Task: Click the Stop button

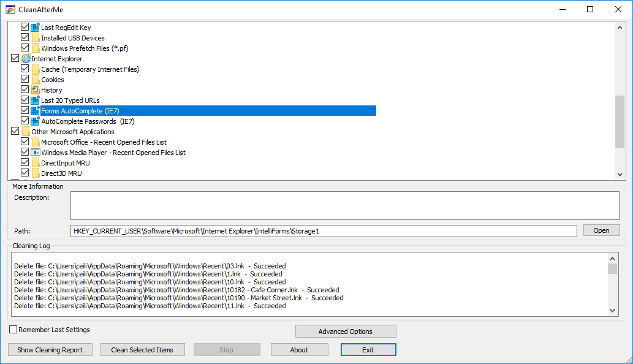Action: pos(227,350)
